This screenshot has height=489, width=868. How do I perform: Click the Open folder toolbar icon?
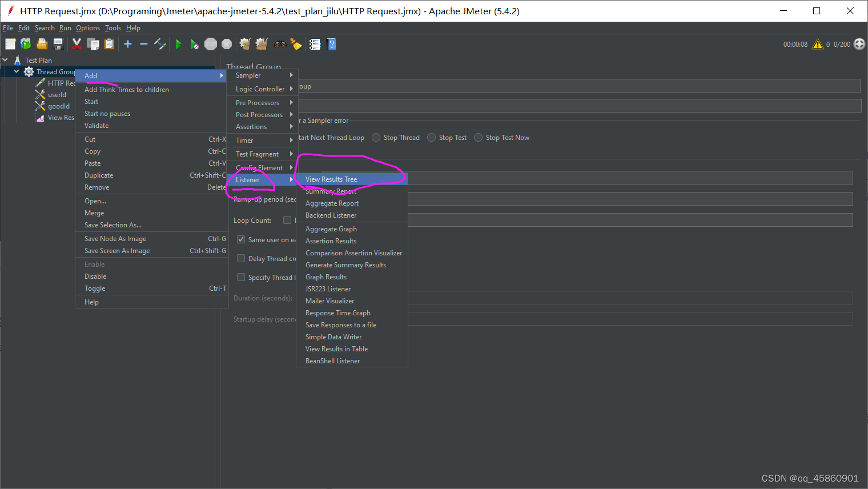click(x=42, y=44)
